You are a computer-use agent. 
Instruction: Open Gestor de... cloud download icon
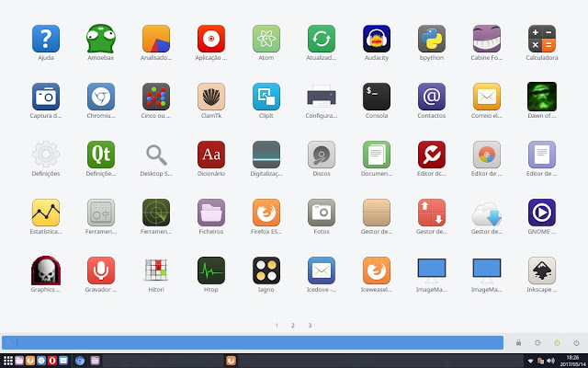(487, 213)
